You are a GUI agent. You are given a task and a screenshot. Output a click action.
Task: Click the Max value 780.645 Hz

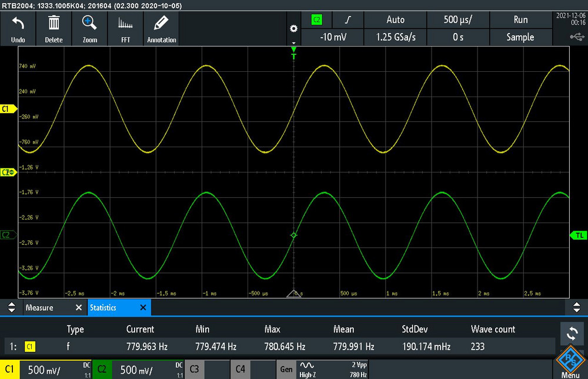coord(285,347)
